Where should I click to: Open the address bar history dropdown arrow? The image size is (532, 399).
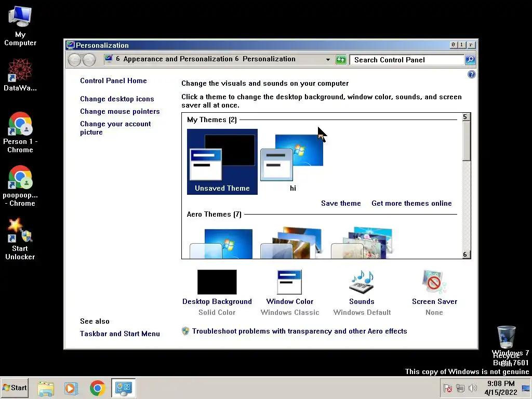coord(328,60)
